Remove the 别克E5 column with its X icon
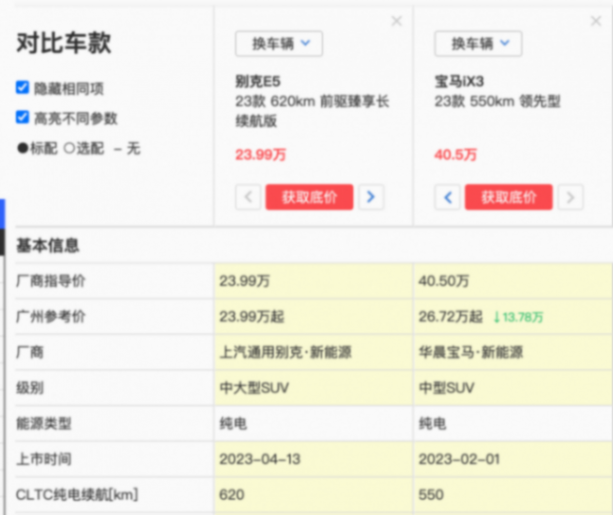This screenshot has width=613, height=515. tap(397, 21)
